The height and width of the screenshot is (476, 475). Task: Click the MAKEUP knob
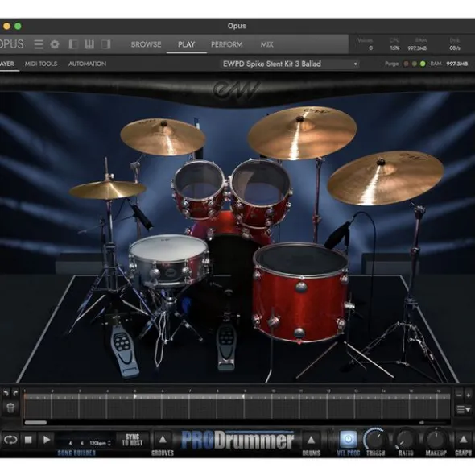pos(436,439)
